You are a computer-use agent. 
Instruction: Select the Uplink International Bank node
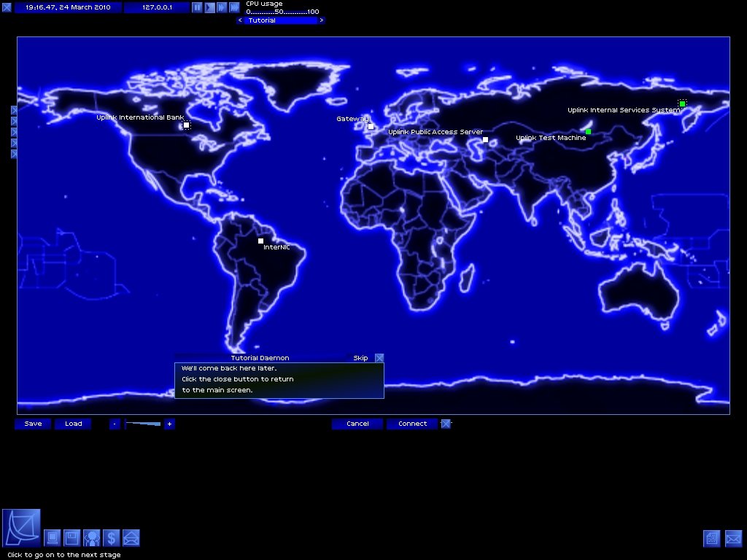[186, 125]
